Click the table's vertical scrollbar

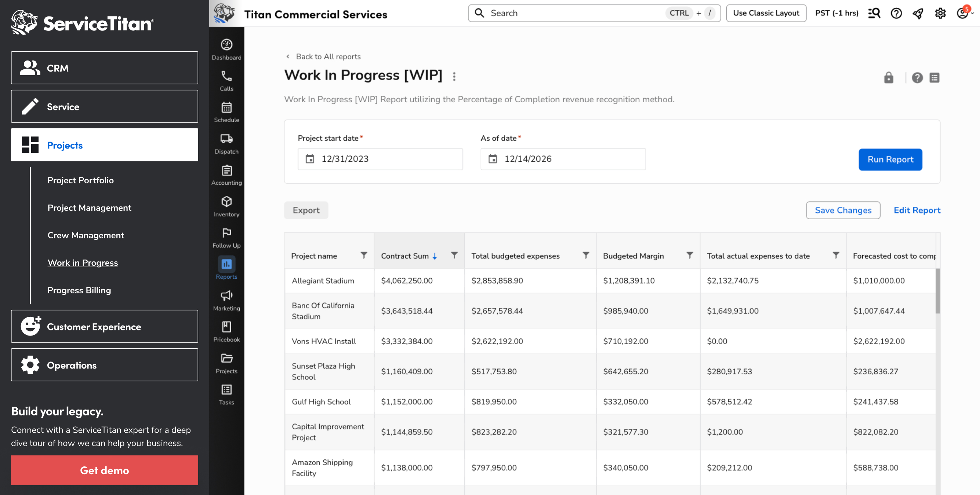[x=937, y=291]
